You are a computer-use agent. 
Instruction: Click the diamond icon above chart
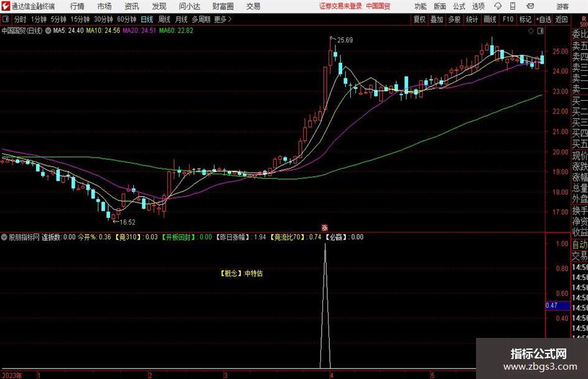click(x=531, y=30)
